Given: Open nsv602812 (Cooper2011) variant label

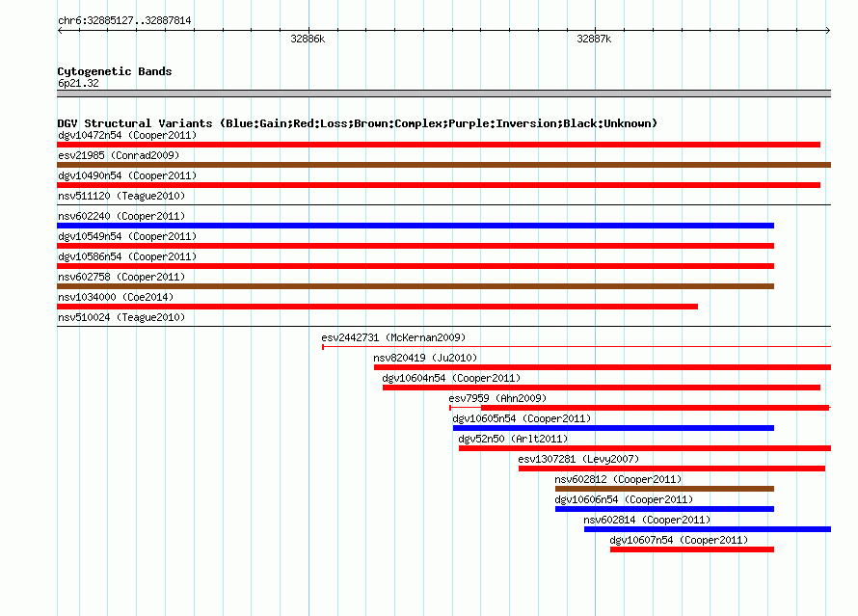Looking at the screenshot, I should pyautogui.click(x=618, y=479).
